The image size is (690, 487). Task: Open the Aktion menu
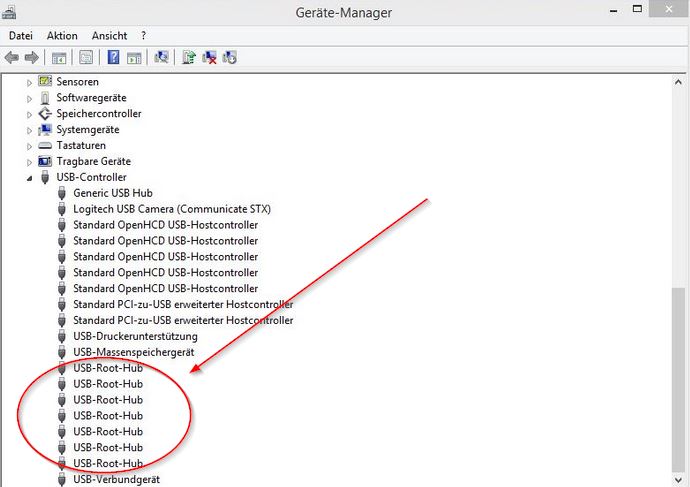(62, 36)
